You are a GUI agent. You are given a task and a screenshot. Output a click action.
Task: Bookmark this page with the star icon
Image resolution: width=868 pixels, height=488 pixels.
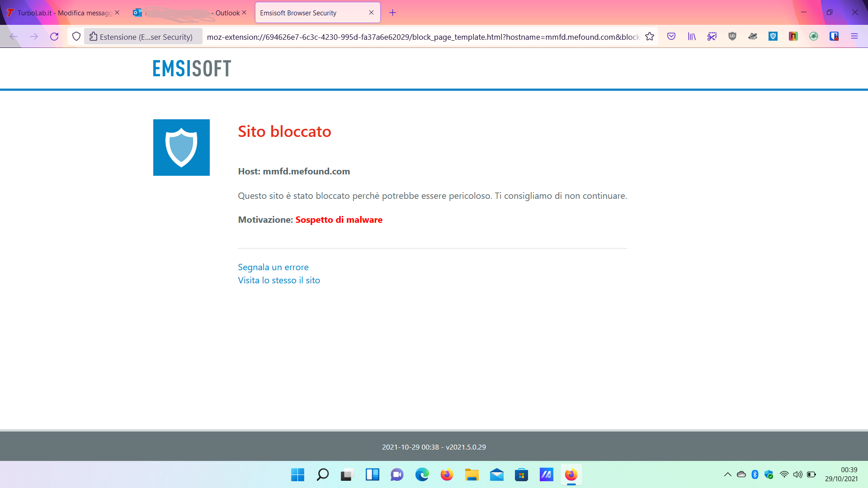(650, 37)
